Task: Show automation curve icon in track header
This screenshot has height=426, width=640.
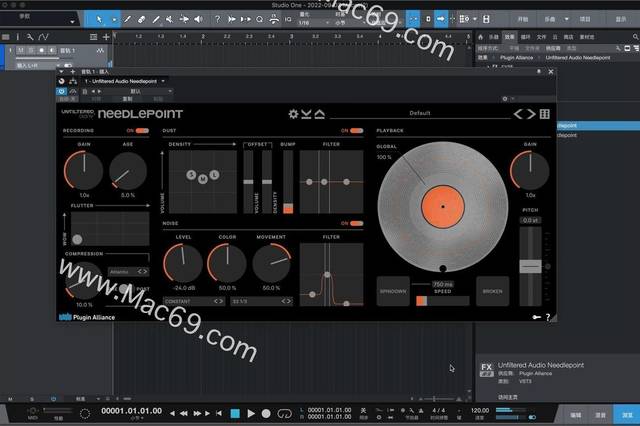Action: 43,37
